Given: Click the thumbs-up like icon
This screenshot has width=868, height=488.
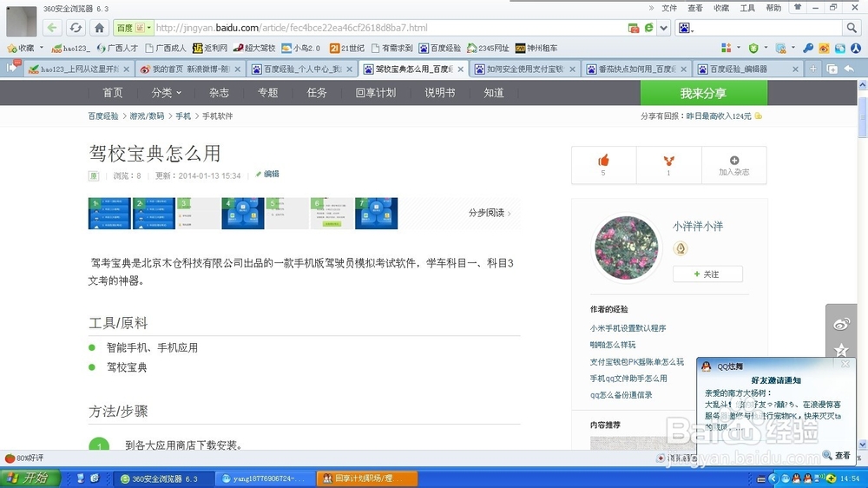Looking at the screenshot, I should 603,161.
